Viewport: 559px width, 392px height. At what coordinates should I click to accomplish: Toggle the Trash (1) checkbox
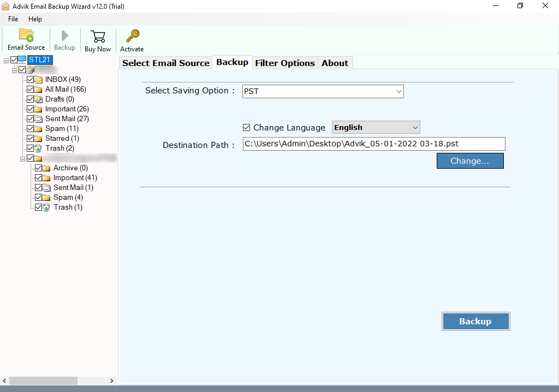click(39, 207)
